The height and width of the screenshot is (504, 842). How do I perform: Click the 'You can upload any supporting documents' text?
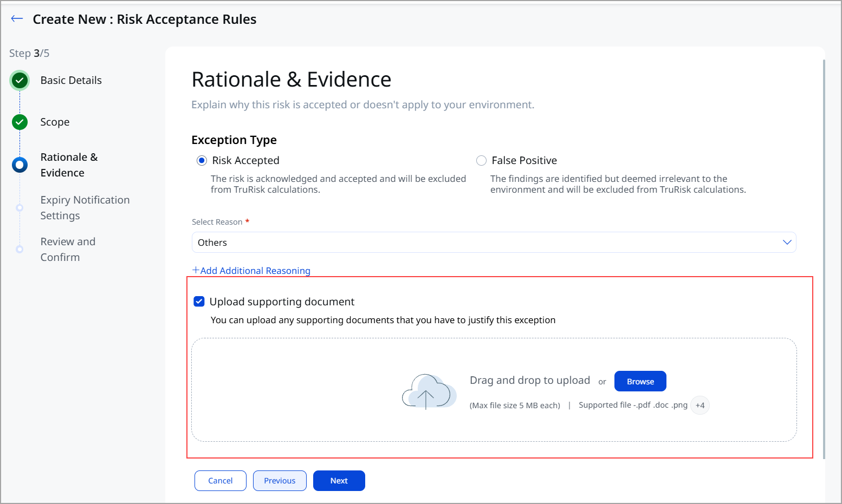383,320
